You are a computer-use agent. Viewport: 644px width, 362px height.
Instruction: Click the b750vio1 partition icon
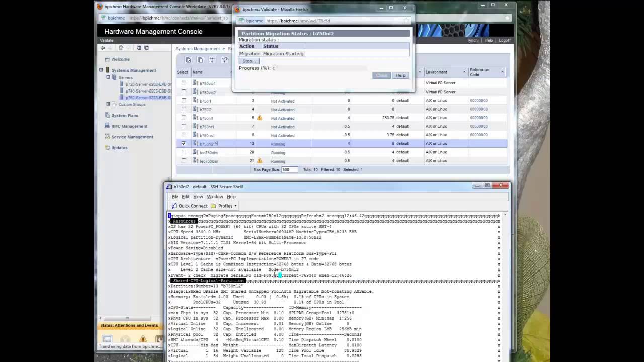click(x=196, y=83)
